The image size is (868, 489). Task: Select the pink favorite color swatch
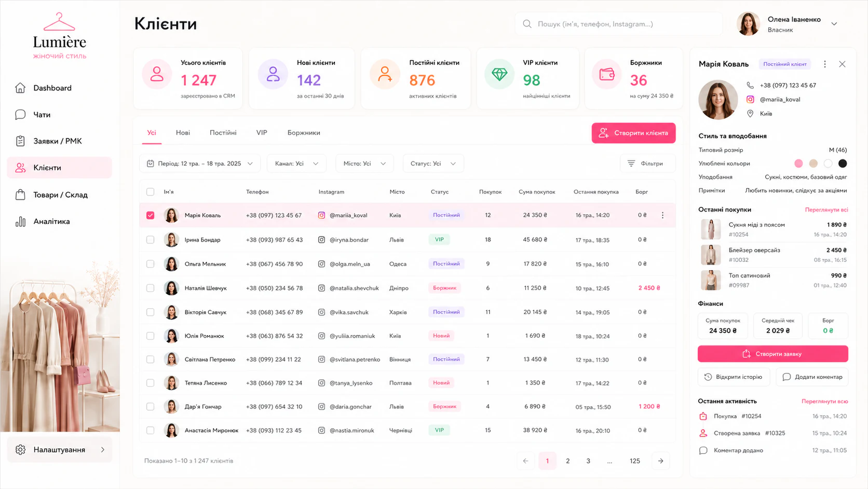[x=798, y=164]
